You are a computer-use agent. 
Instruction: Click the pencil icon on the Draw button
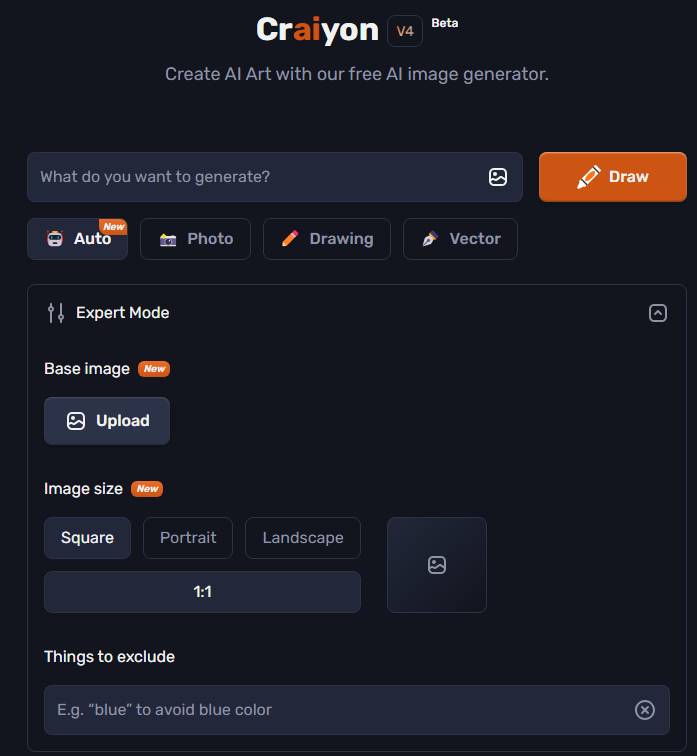click(x=589, y=177)
